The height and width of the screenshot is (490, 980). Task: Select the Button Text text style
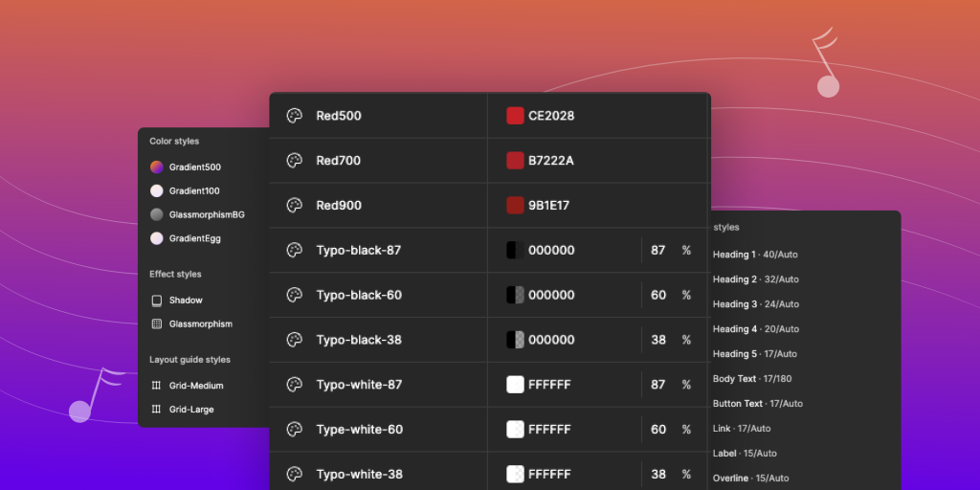click(757, 404)
